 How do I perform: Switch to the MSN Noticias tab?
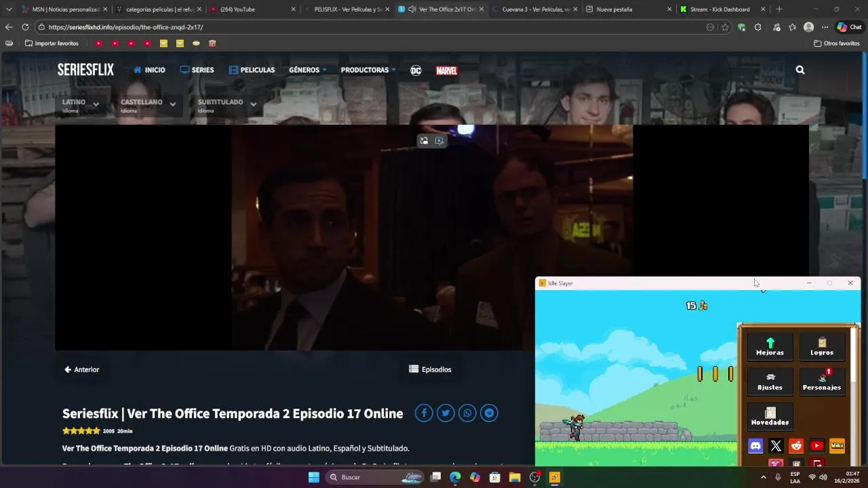click(64, 9)
